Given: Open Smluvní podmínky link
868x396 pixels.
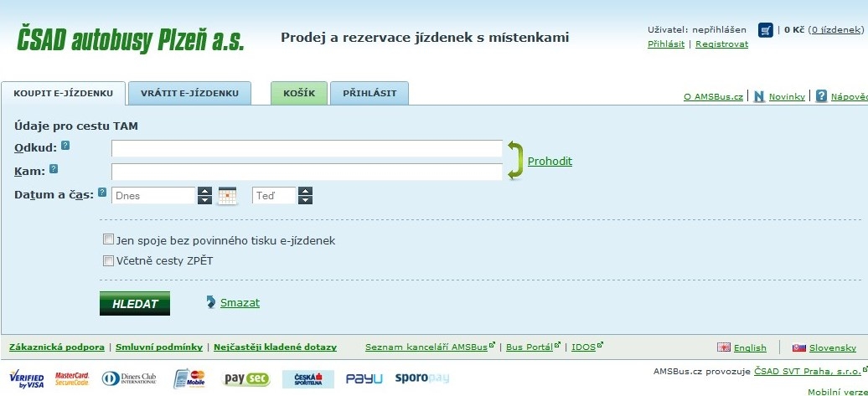Looking at the screenshot, I should point(159,347).
